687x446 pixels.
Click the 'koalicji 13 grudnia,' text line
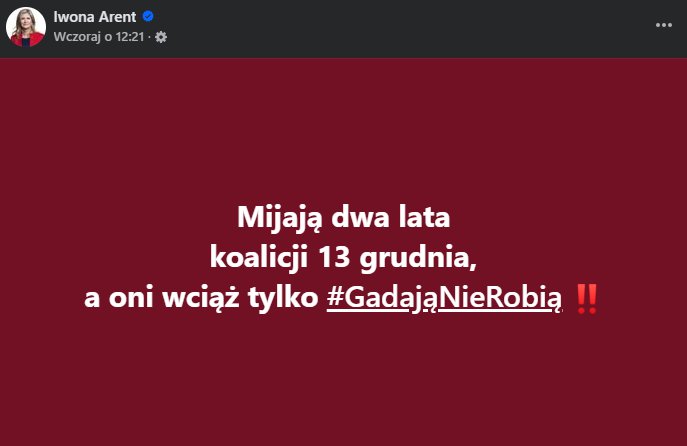tap(344, 256)
